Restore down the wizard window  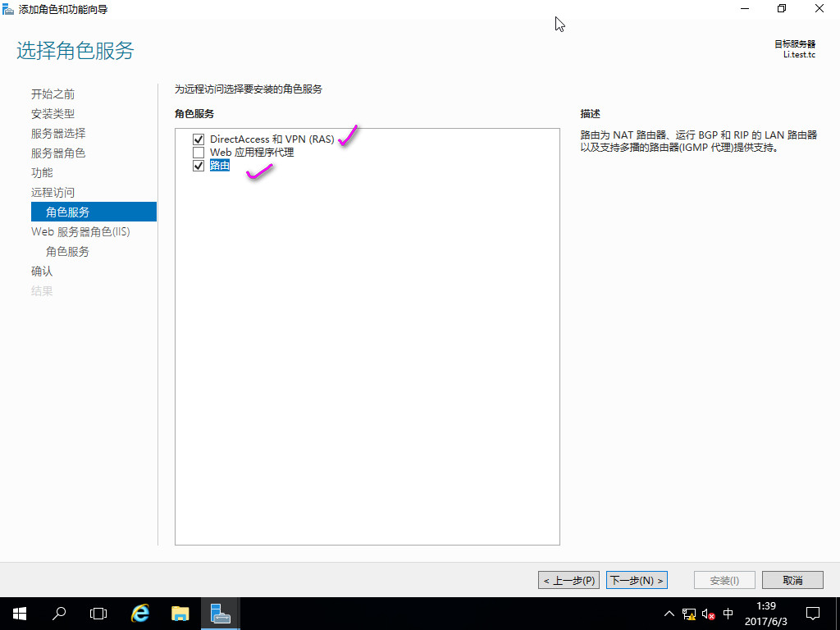click(782, 8)
